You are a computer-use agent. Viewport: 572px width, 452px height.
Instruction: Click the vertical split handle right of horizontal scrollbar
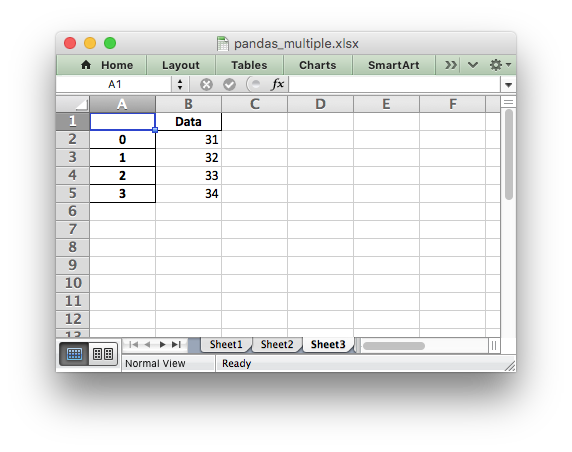coord(494,345)
